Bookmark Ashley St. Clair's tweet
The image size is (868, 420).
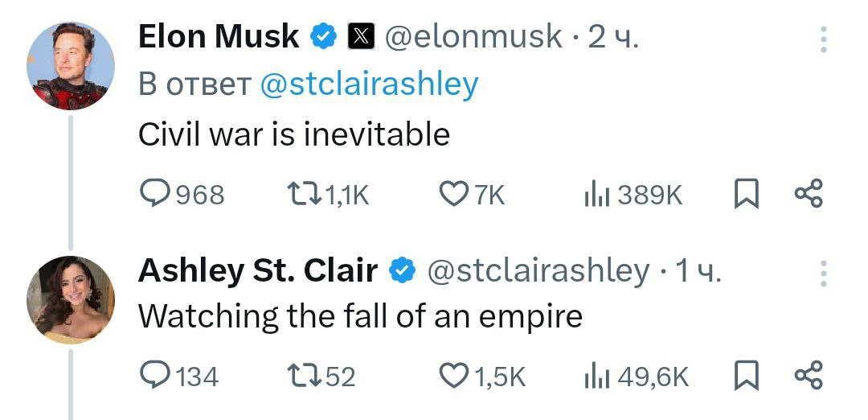[747, 376]
